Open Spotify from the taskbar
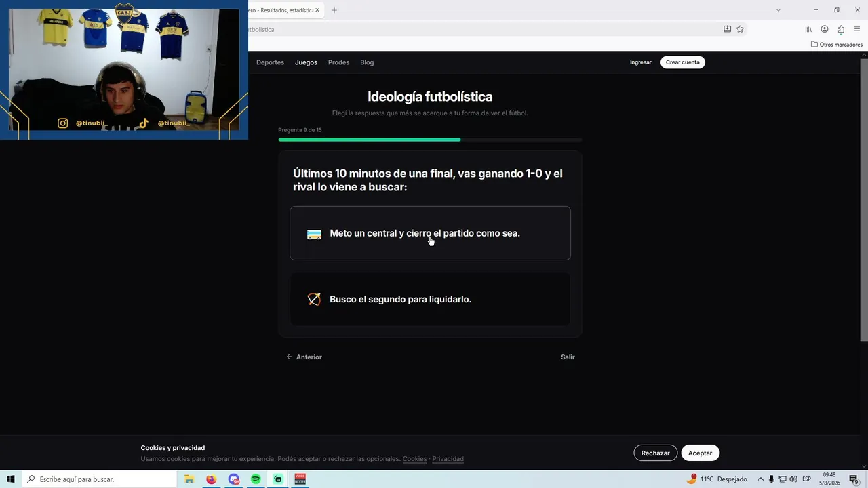The image size is (868, 488). point(256,479)
